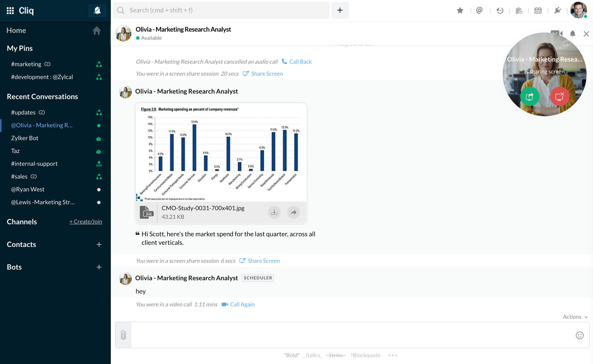Open the app grid launcher icon
The height and width of the screenshot is (364, 593).
[10, 11]
